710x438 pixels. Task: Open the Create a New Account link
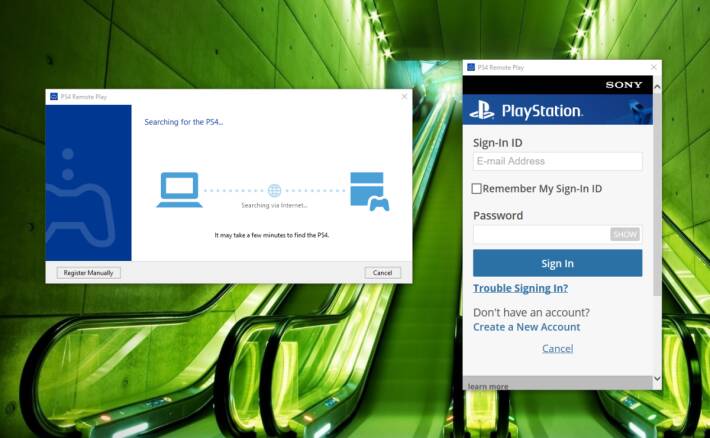pyautogui.click(x=527, y=327)
